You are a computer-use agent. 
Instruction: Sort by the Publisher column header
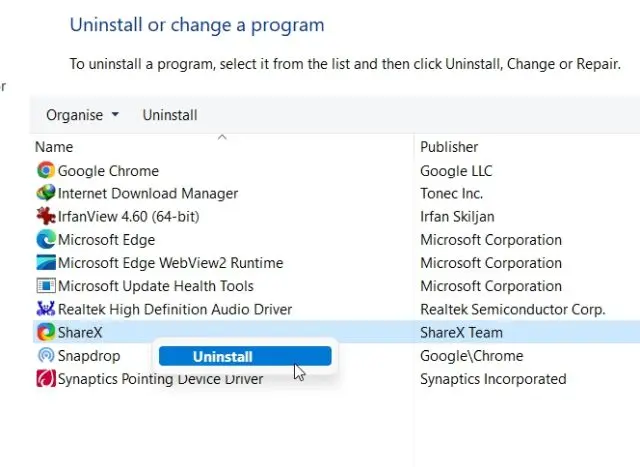(x=449, y=147)
